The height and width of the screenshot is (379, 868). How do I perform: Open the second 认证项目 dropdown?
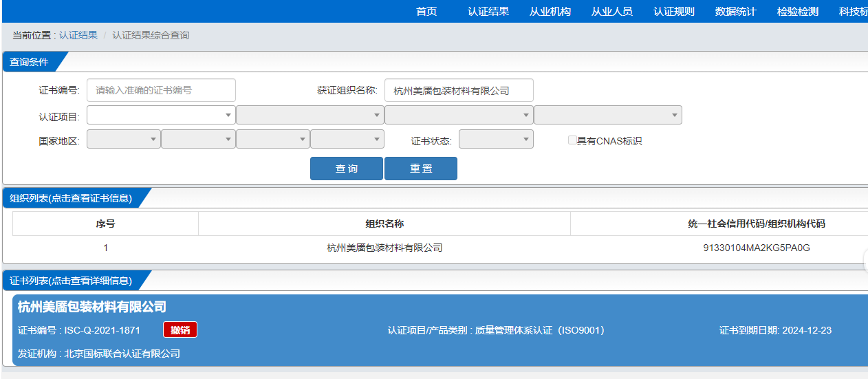(310, 115)
